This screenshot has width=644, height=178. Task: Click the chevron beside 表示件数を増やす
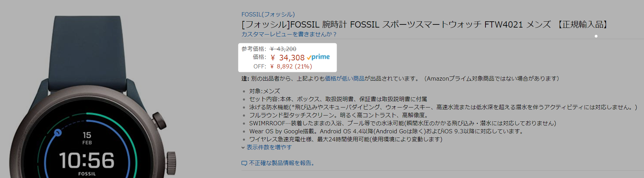click(x=243, y=148)
